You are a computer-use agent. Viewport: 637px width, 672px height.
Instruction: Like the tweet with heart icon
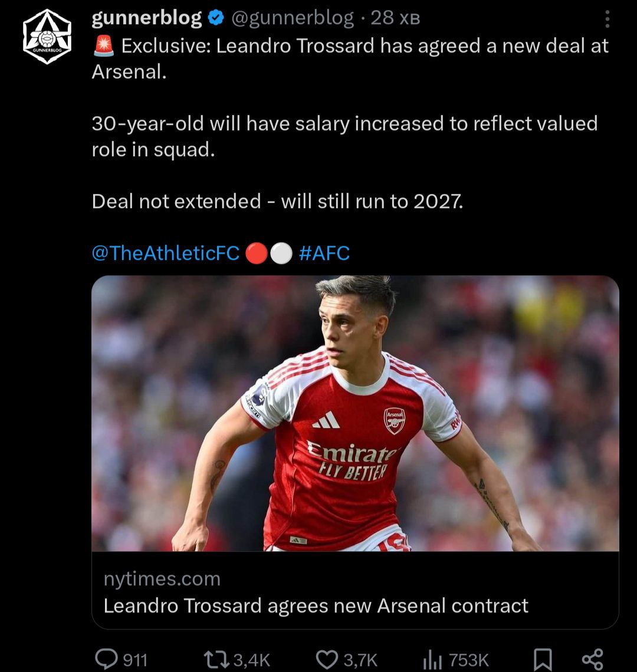327,659
